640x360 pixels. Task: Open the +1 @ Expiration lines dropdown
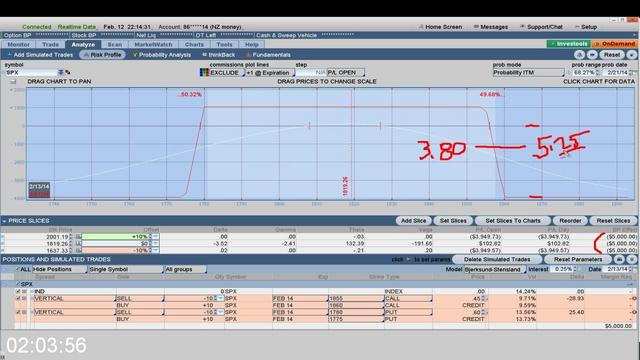click(270, 73)
